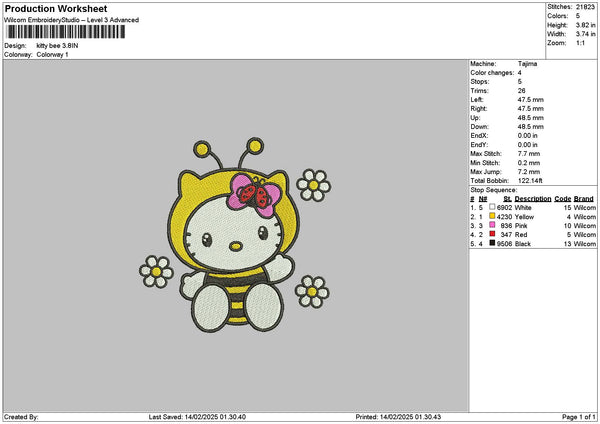Image resolution: width=600 pixels, height=424 pixels.
Task: Click the kitty bee embroidery design preview
Action: [x=235, y=235]
